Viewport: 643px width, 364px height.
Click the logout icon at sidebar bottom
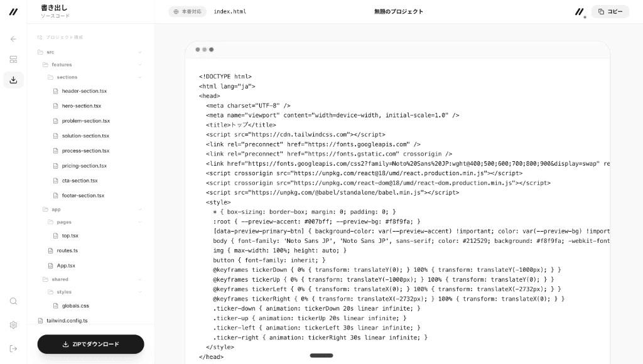click(14, 349)
